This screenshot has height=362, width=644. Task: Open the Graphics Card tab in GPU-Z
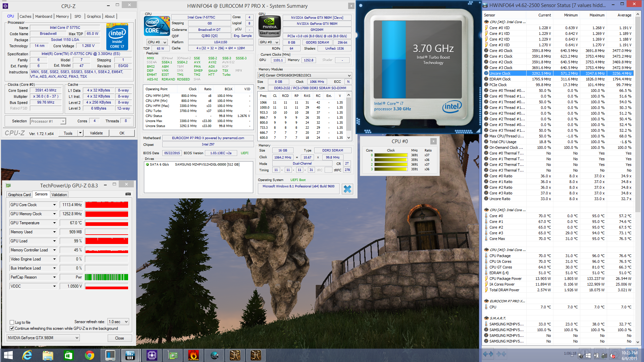(19, 195)
